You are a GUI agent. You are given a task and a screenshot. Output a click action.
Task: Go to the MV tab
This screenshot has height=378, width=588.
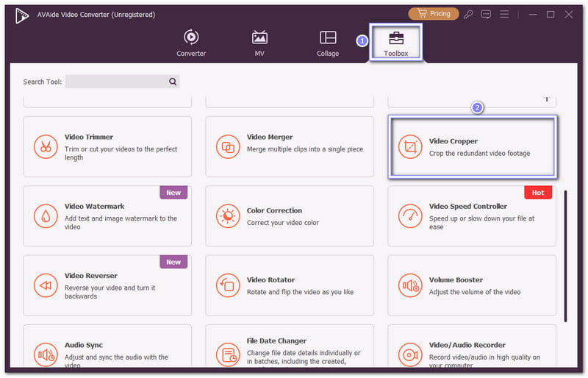pos(259,43)
